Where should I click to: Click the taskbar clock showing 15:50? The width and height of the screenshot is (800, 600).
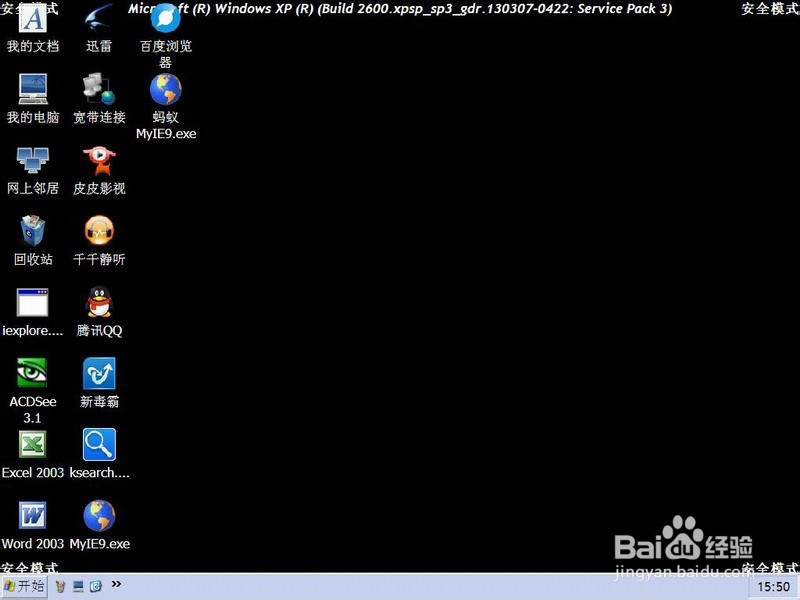coord(773,587)
